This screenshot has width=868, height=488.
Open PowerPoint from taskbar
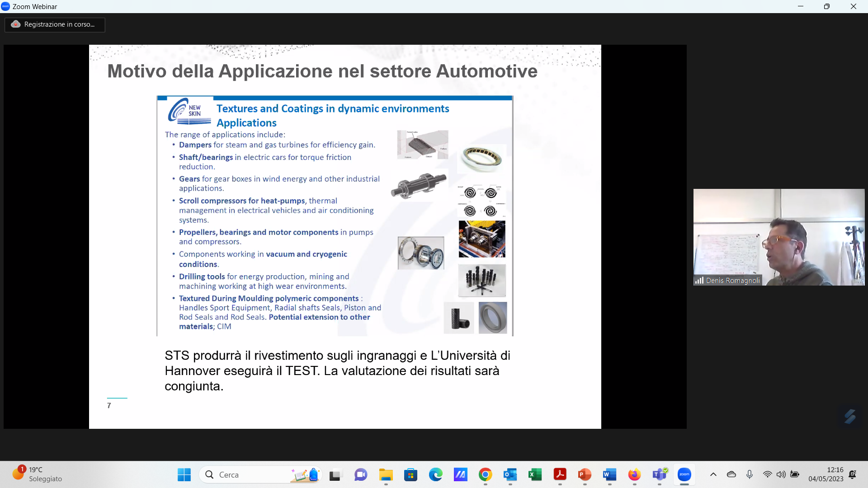pyautogui.click(x=585, y=474)
